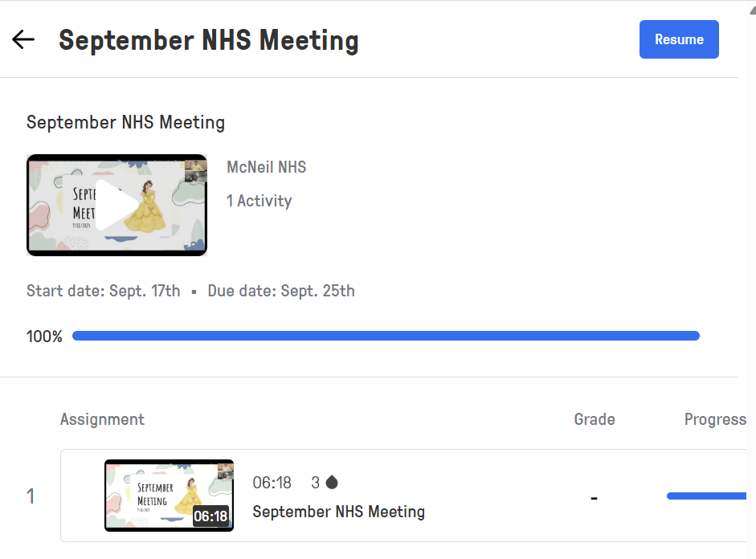Image resolution: width=756 pixels, height=559 pixels.
Task: Select the Progress column header
Action: 715,419
